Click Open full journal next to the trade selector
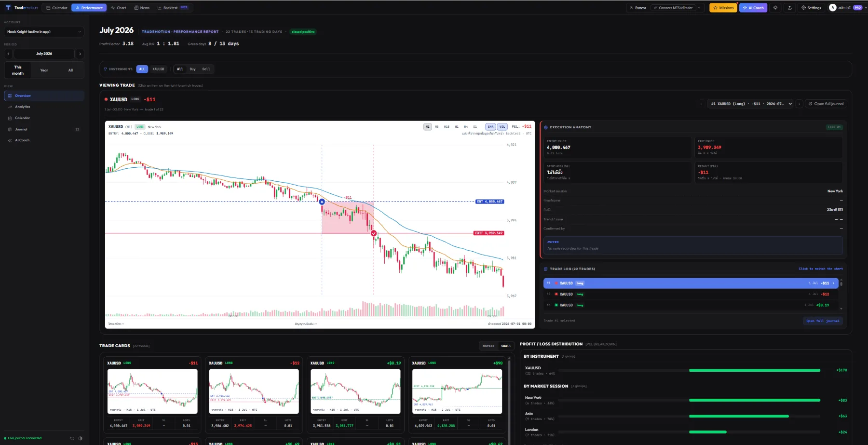 click(826, 104)
